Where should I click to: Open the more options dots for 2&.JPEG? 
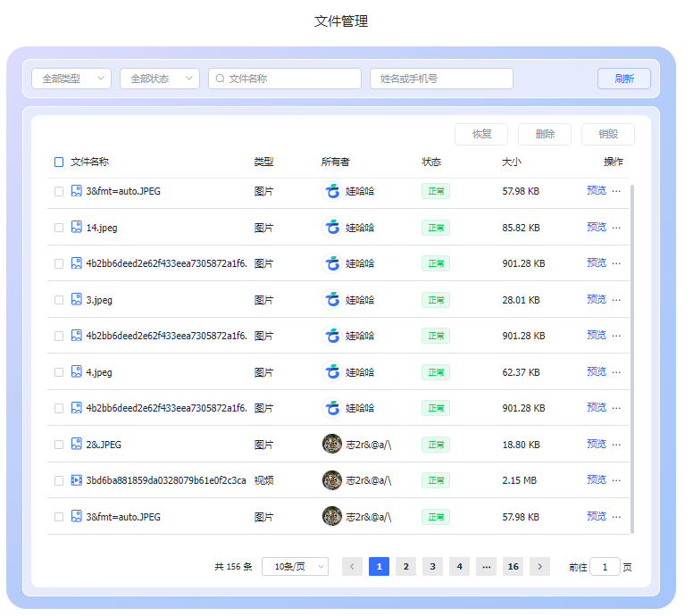[x=616, y=445]
